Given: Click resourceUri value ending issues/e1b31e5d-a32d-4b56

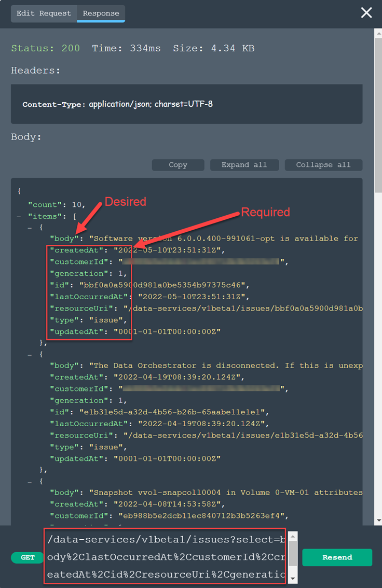Looking at the screenshot, I should (243, 436).
